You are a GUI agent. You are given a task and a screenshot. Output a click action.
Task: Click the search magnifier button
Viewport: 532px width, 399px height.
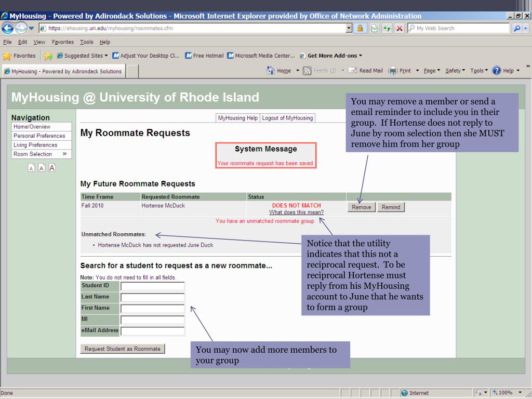(x=516, y=28)
